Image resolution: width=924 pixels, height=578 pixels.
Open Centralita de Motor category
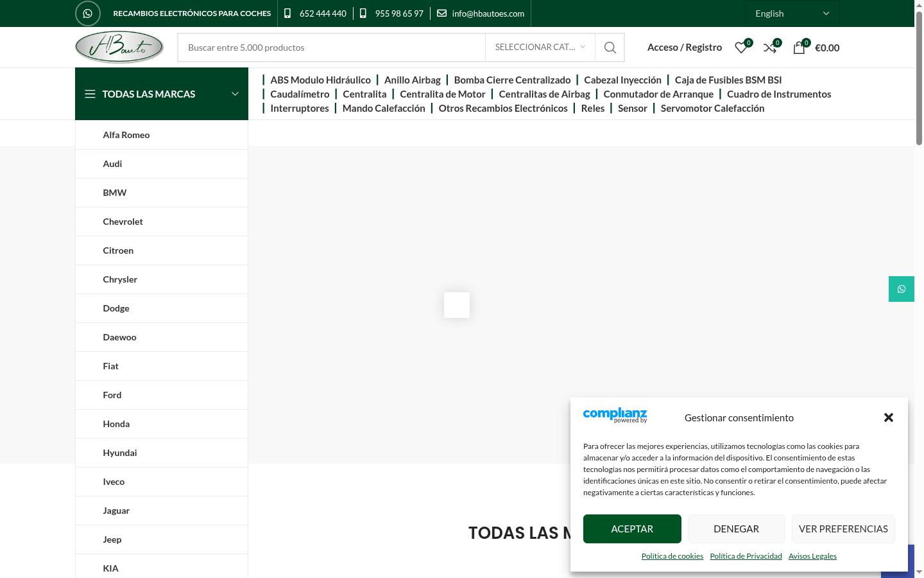pos(443,94)
